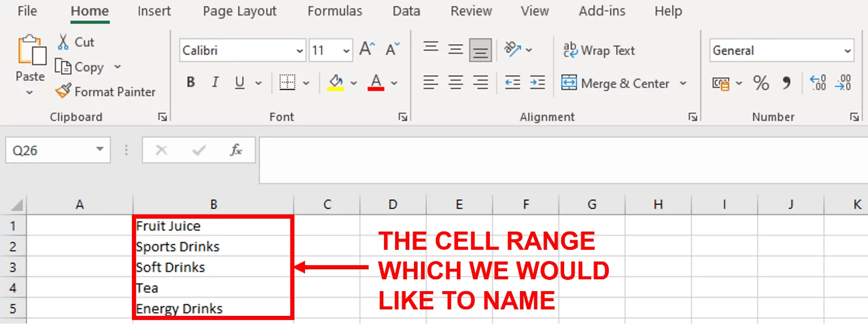Click the Cut scissors icon
Image resolution: width=868 pixels, height=330 pixels.
[x=63, y=42]
